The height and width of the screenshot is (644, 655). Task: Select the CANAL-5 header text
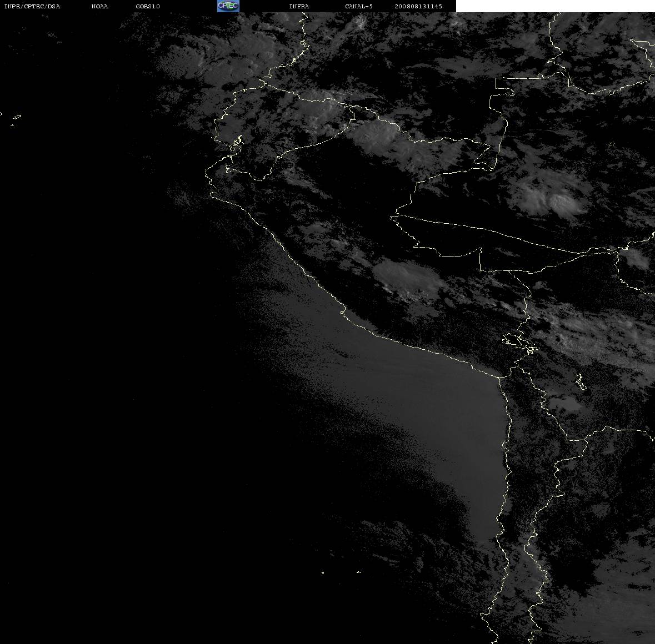click(x=359, y=6)
